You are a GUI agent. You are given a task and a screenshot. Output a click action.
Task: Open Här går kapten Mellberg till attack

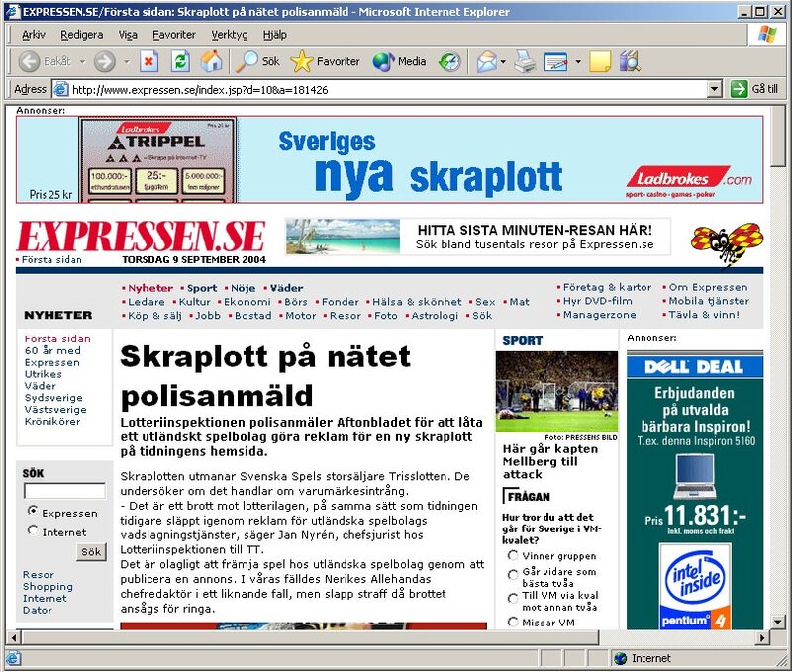pyautogui.click(x=550, y=461)
